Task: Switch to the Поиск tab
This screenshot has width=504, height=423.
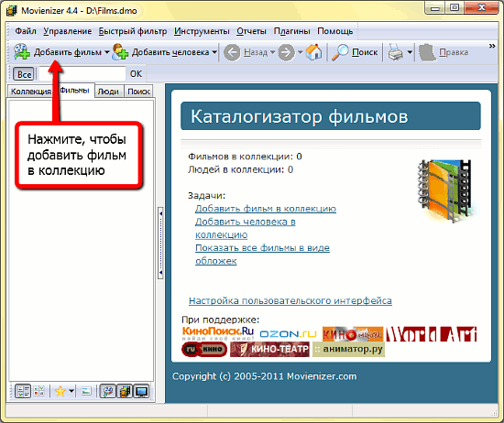Action: pos(139,92)
